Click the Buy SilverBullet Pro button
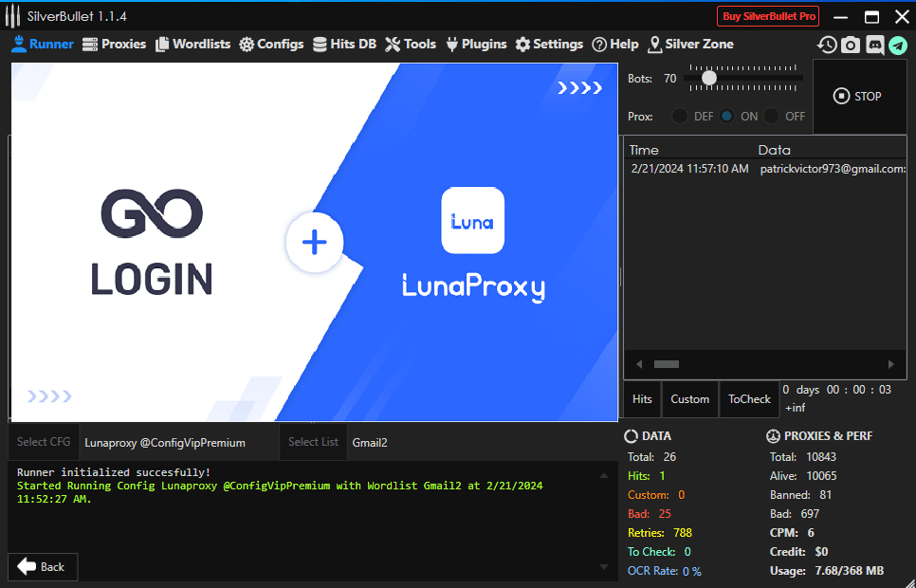 (767, 16)
